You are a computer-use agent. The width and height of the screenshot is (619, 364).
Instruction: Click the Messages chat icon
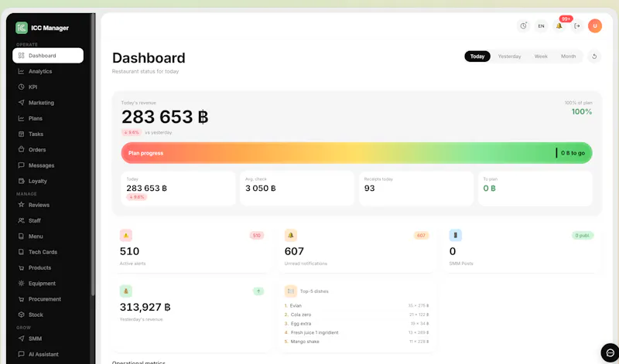(22, 165)
